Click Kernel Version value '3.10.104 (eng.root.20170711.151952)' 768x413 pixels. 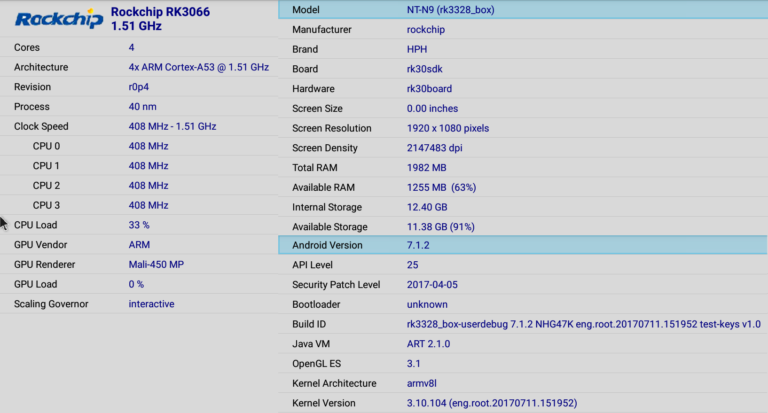pyautogui.click(x=492, y=403)
